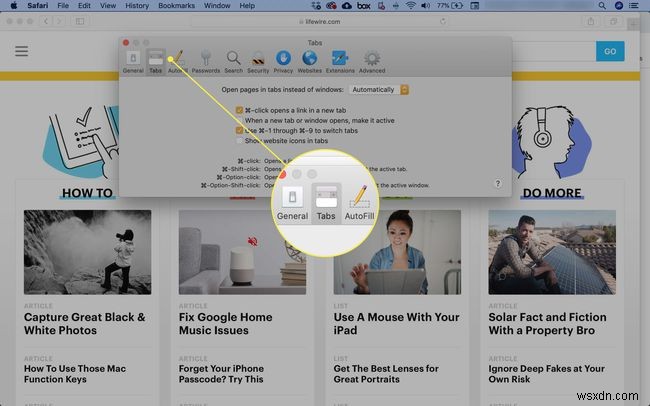The height and width of the screenshot is (406, 650).
Task: Click the HOW TO section heading
Action: [87, 193]
